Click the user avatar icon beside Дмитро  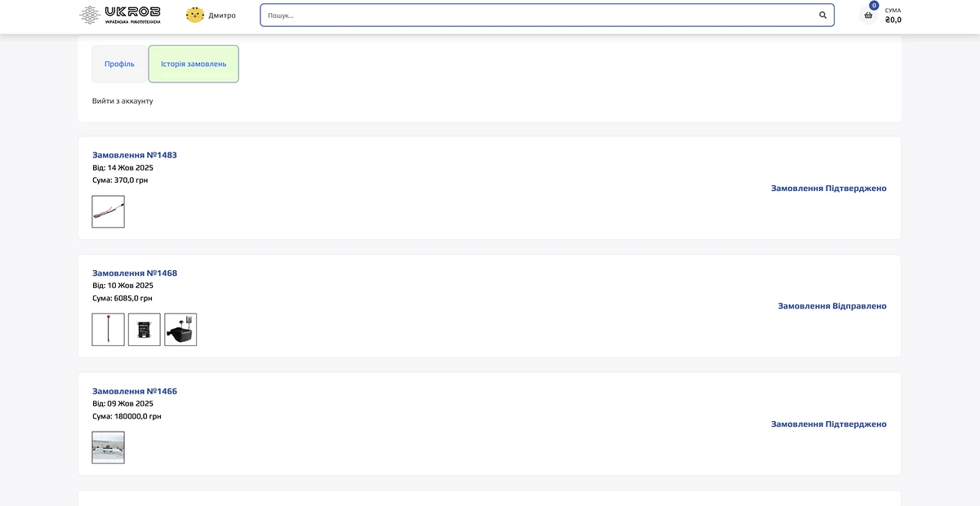click(195, 15)
